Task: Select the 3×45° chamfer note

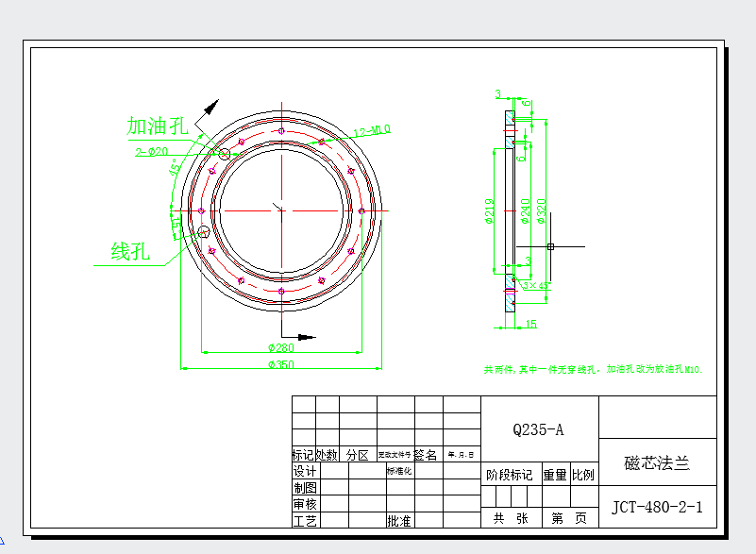Action: tap(537, 285)
